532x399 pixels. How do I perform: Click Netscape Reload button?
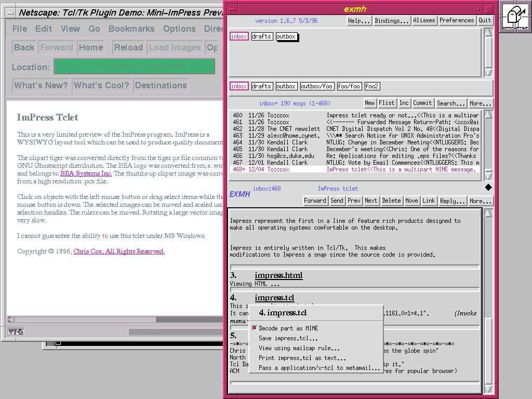pyautogui.click(x=128, y=47)
